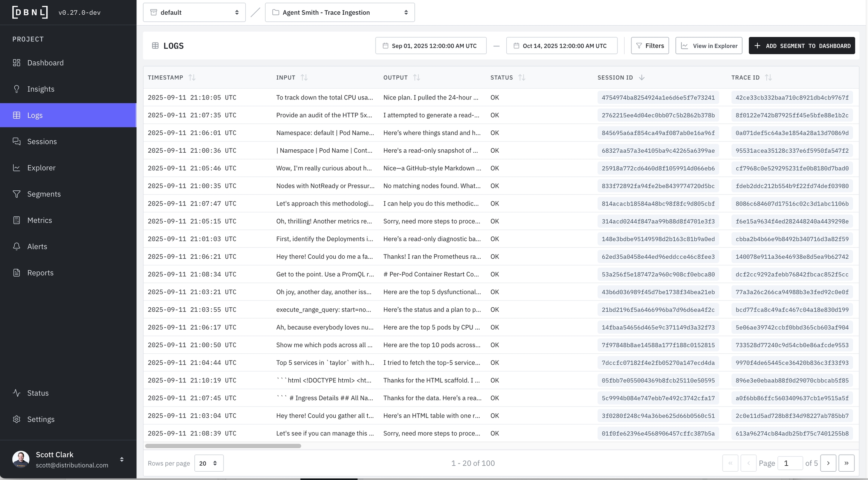Click the Segments funnel icon
This screenshot has width=868, height=480.
(17, 194)
